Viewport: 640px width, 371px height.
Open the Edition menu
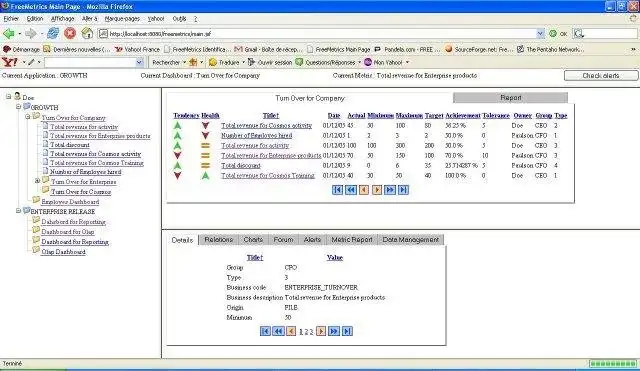pyautogui.click(x=35, y=19)
